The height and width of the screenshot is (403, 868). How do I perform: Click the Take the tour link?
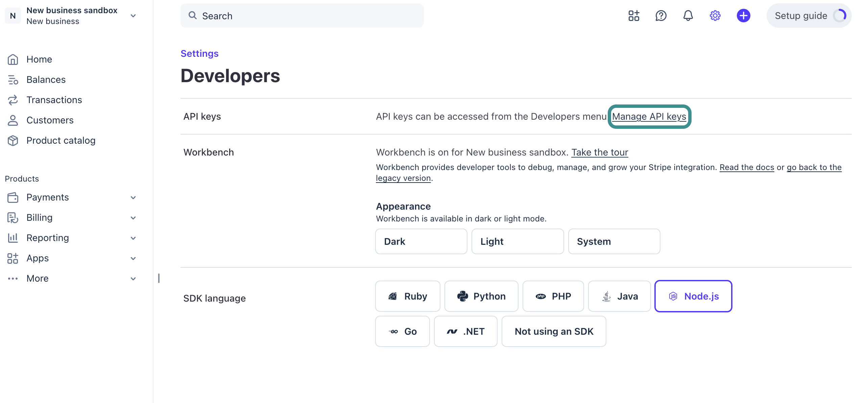pyautogui.click(x=600, y=152)
